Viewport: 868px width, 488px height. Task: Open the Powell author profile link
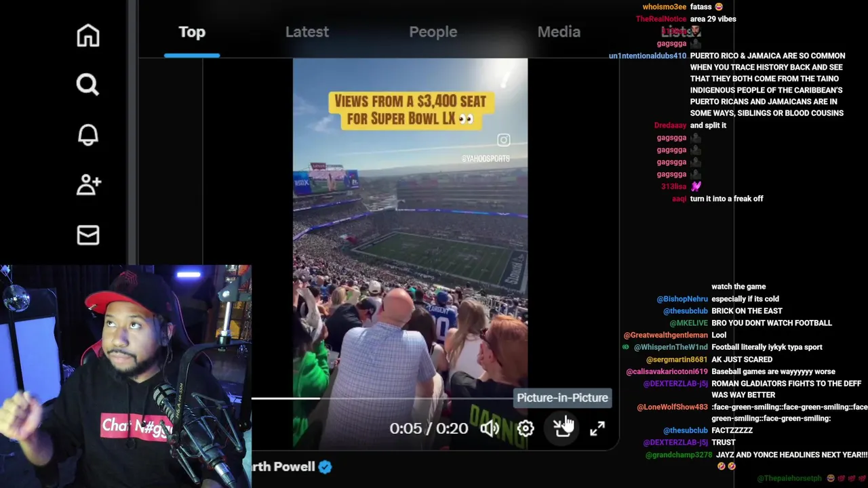point(283,466)
